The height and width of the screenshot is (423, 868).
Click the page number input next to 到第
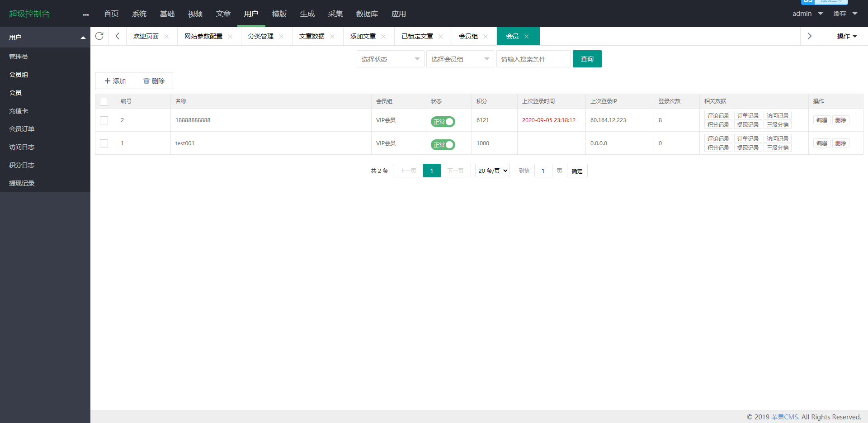click(x=543, y=171)
